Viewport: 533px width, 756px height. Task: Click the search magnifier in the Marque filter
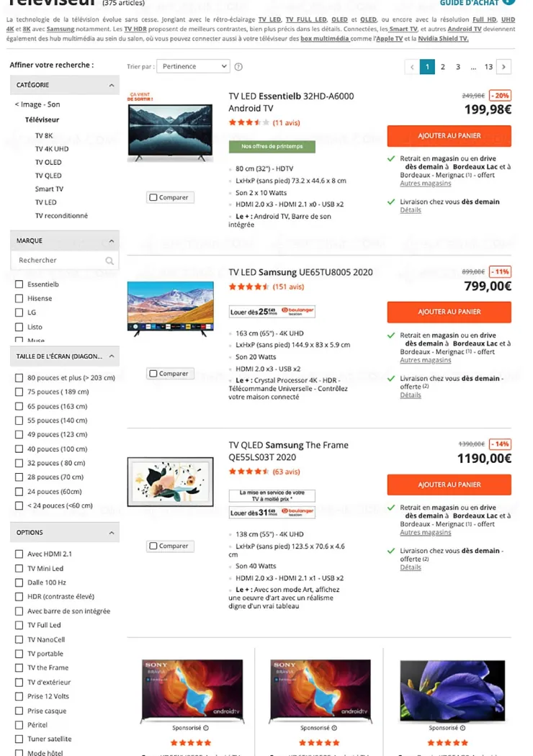[109, 261]
